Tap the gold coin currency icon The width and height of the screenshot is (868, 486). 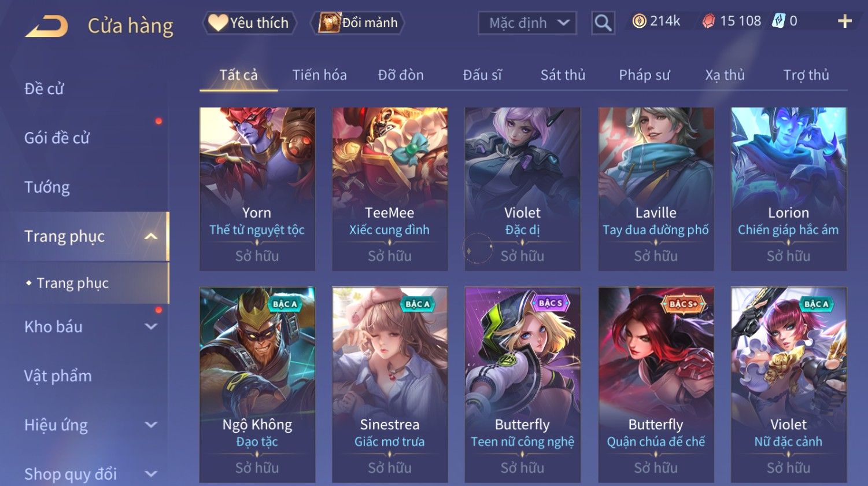pos(639,21)
